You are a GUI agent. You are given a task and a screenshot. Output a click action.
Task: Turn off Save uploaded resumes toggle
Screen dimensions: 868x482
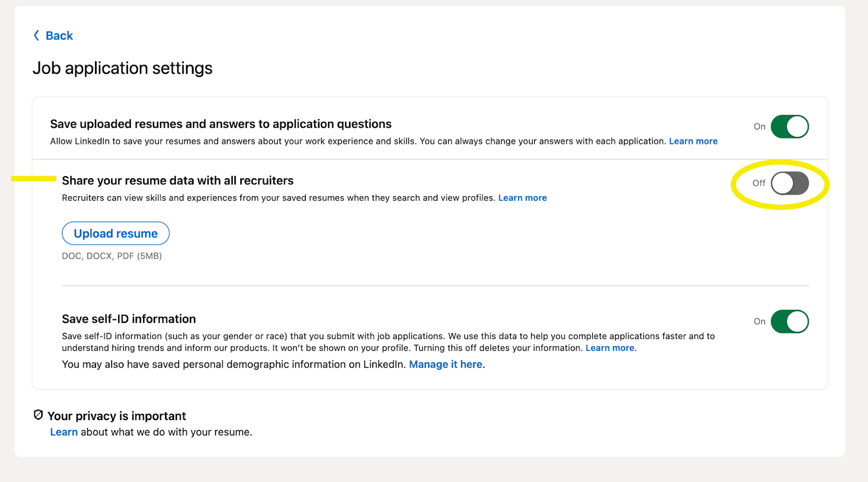point(789,126)
